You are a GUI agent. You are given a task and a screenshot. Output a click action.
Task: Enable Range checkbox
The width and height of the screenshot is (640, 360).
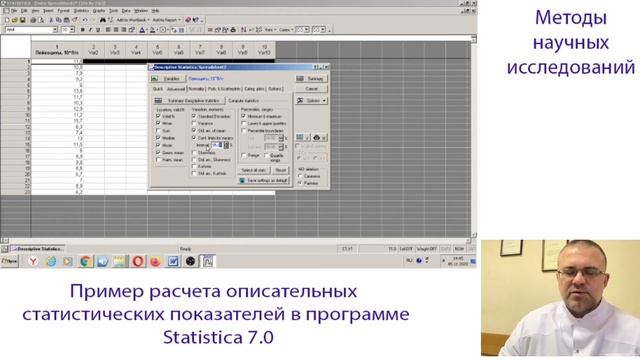coord(244,156)
